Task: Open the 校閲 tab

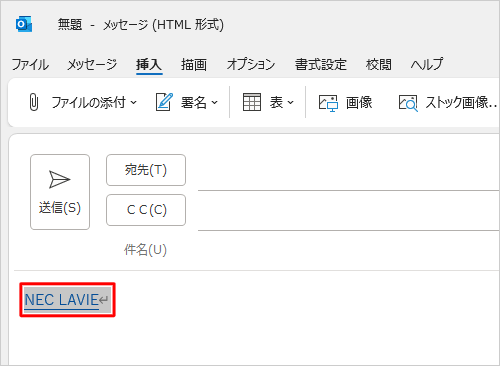Action: coord(378,64)
